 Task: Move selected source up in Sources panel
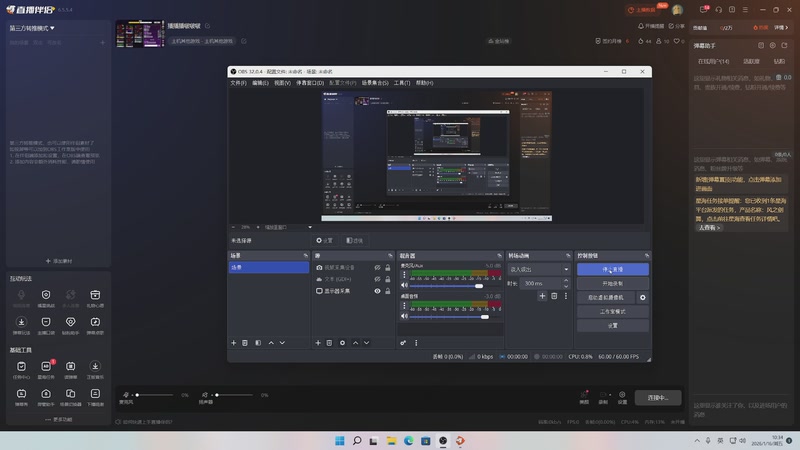point(356,343)
